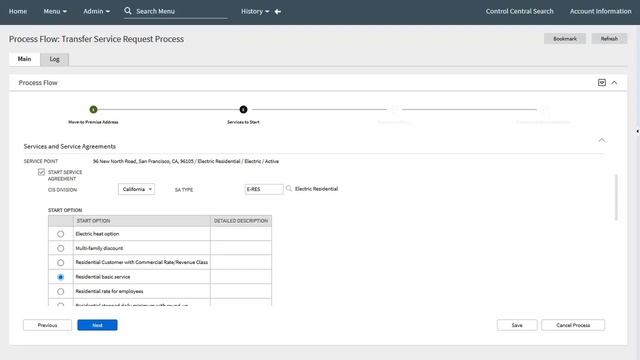
Task: Click the Detailed Description column header
Action: pos(241,221)
